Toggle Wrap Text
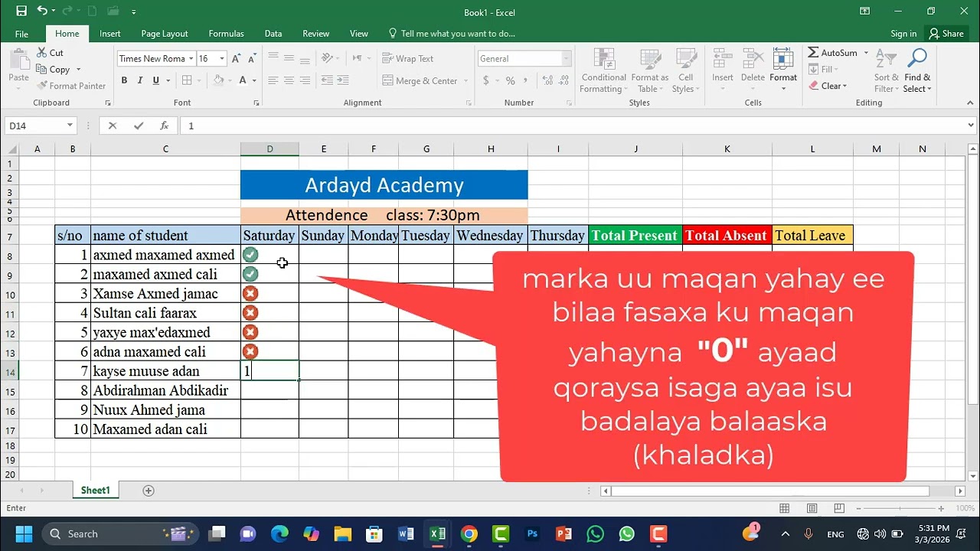 click(407, 58)
